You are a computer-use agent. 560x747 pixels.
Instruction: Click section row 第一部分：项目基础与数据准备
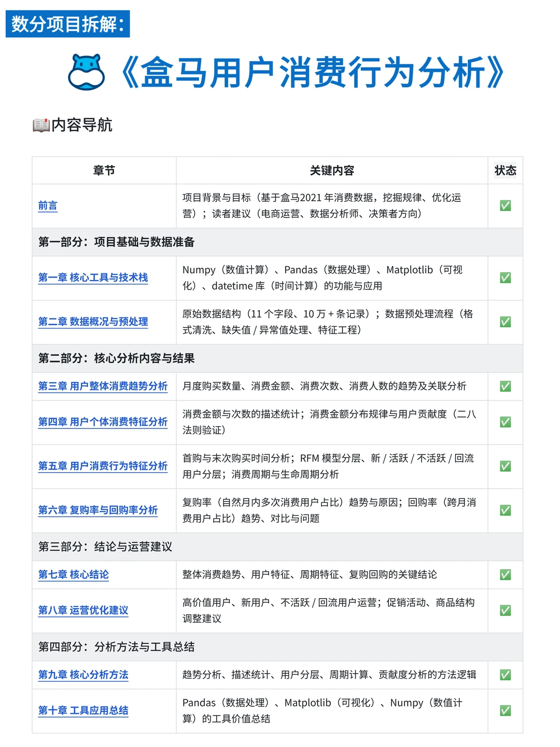click(x=277, y=242)
